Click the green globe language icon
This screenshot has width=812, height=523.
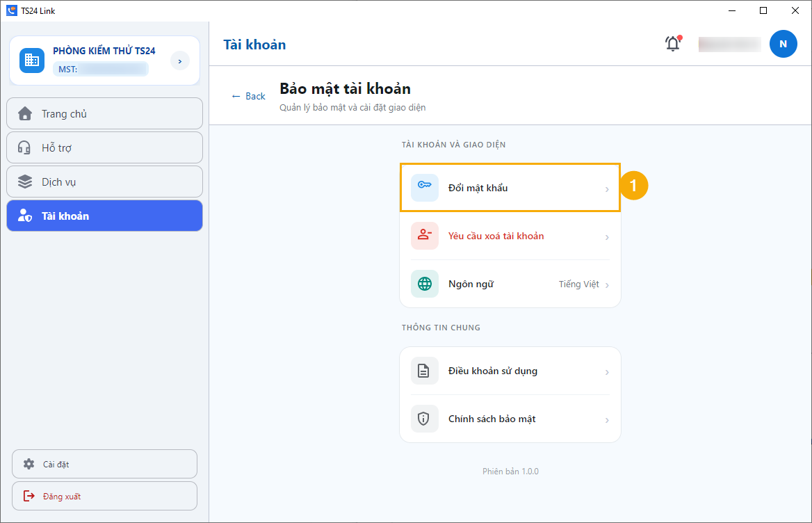click(x=425, y=284)
